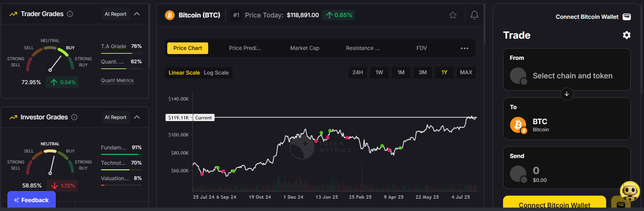Click the Investor Grades info icon
The height and width of the screenshot is (211, 644).
tap(74, 117)
